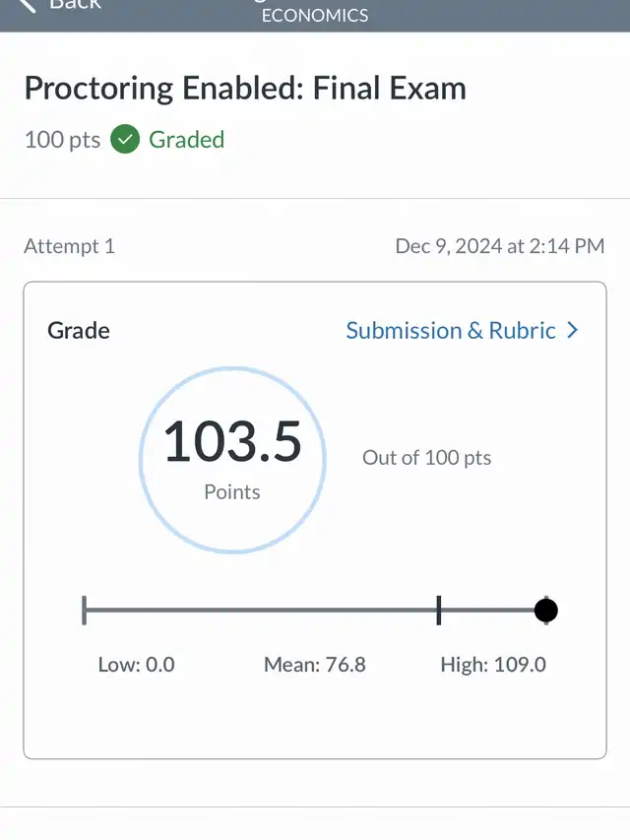
Task: Click the Out of 100 pts text
Action: click(426, 458)
